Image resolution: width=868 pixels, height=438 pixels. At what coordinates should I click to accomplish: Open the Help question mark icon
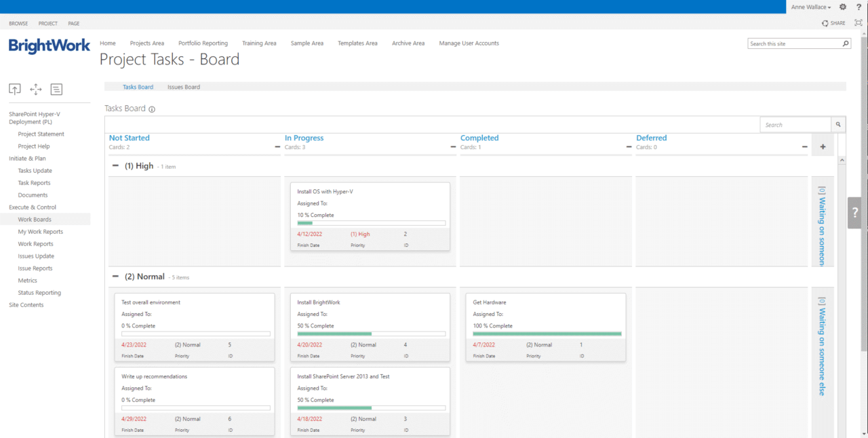(859, 7)
